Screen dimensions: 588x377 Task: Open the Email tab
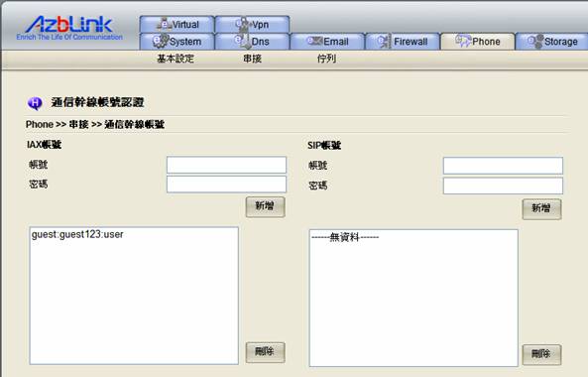tap(327, 42)
